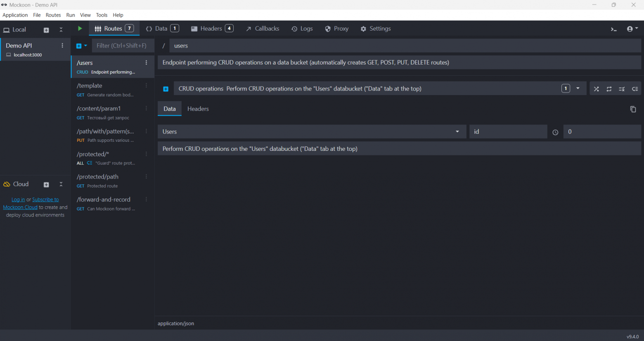This screenshot has width=644, height=341.
Task: Switch to the Routes tab
Action: [114, 29]
